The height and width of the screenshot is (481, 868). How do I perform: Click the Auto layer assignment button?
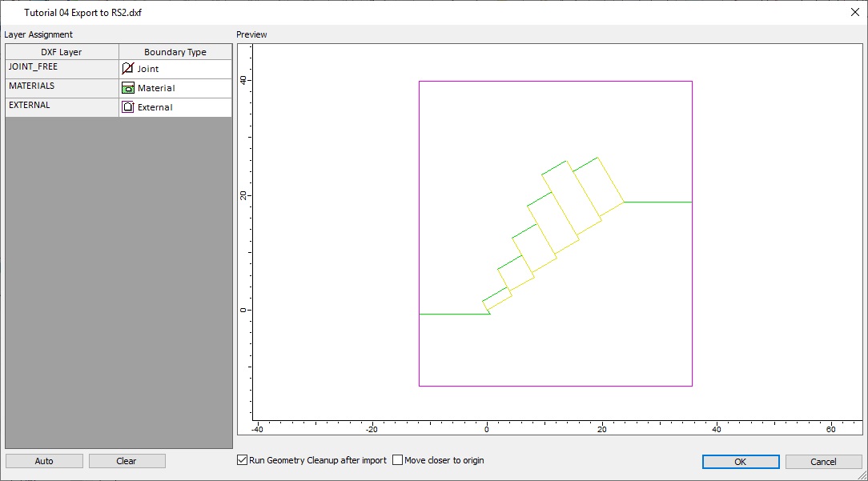click(x=44, y=460)
